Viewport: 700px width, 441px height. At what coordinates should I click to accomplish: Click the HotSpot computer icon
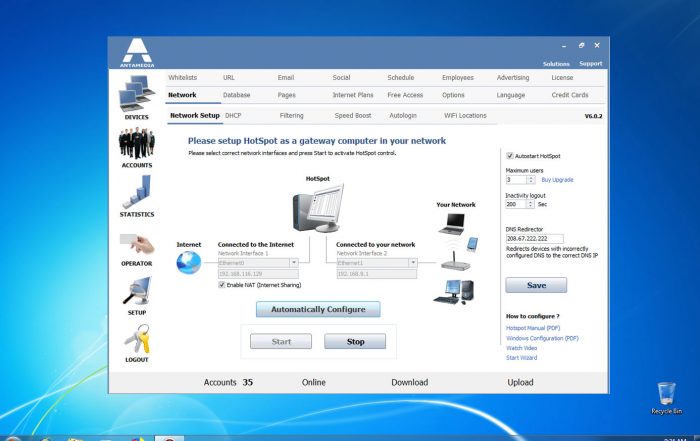coord(318,208)
